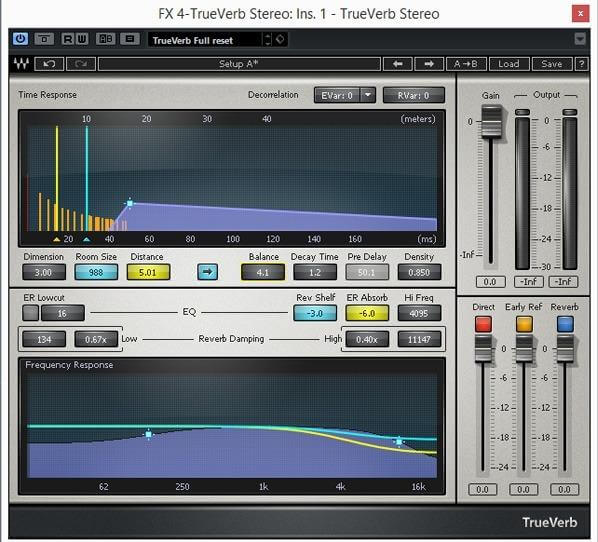Open the plugin functions dropdown at top right
This screenshot has height=542, width=598.
580,39
